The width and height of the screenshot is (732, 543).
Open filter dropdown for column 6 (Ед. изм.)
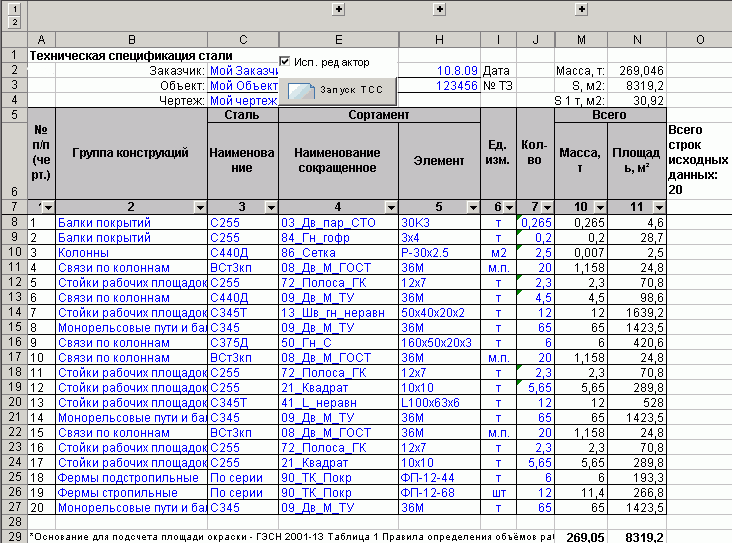point(509,207)
